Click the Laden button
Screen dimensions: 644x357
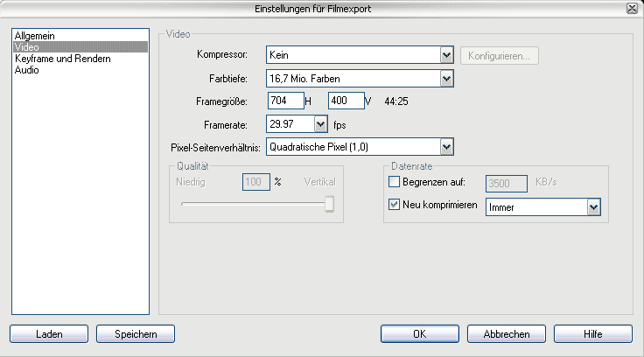click(49, 333)
